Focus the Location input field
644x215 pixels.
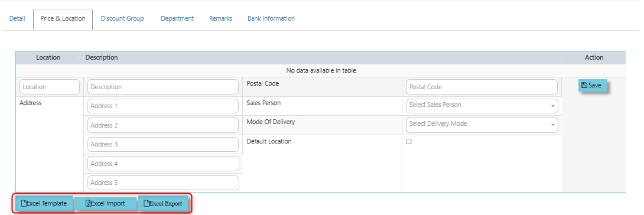49,87
